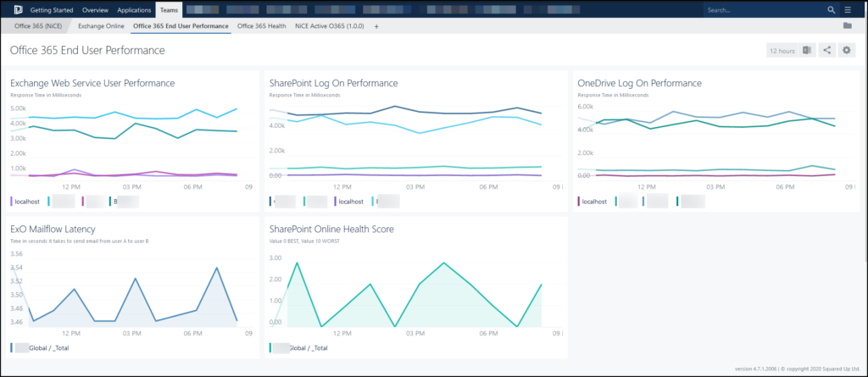Select Office 365 End User Performance tab
This screenshot has height=377, width=868.
point(181,26)
